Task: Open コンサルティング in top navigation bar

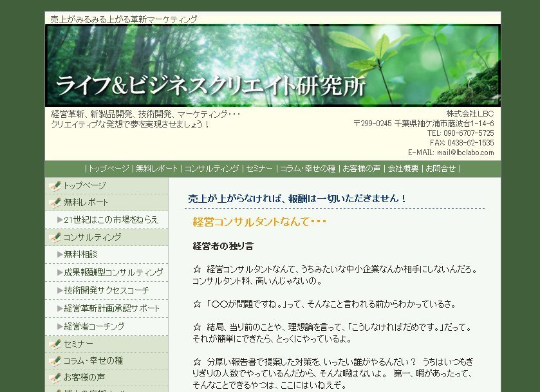Action: (x=212, y=169)
